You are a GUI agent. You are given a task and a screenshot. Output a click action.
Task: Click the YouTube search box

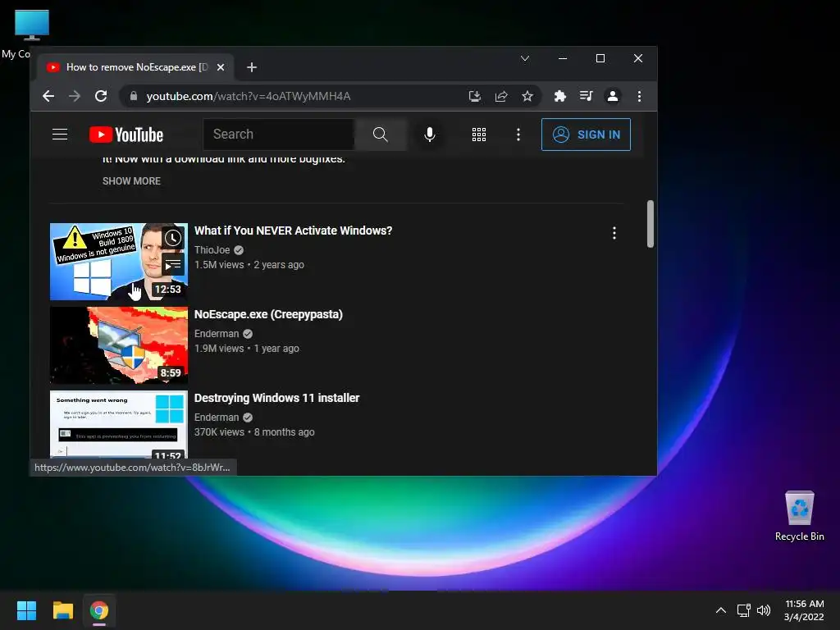pos(279,134)
